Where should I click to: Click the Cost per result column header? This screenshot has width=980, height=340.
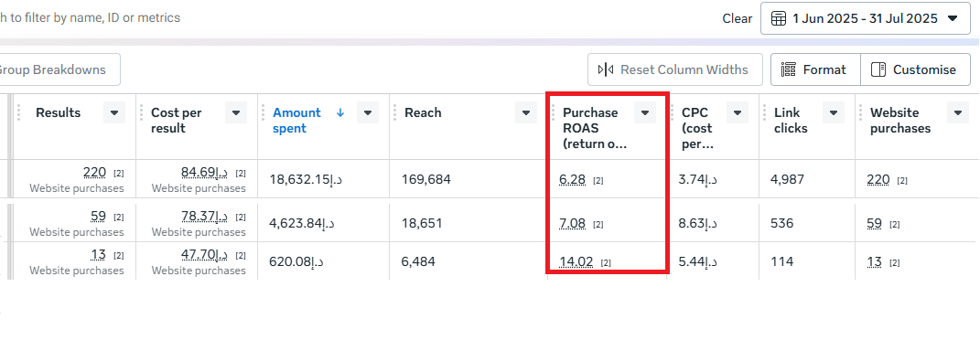(x=177, y=121)
